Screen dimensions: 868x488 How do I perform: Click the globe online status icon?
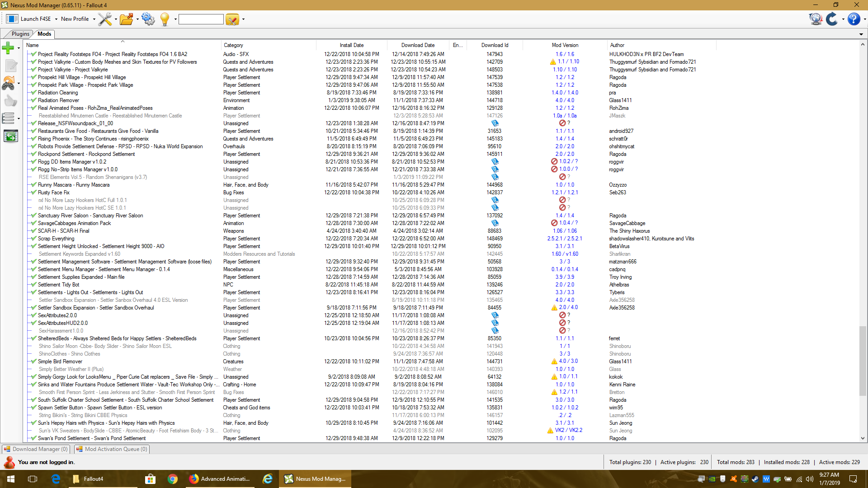point(816,19)
